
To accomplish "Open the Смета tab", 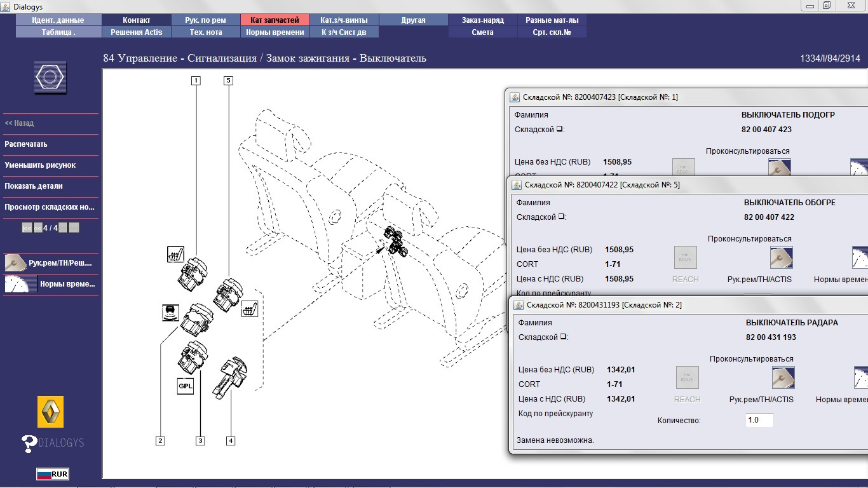I will click(483, 32).
